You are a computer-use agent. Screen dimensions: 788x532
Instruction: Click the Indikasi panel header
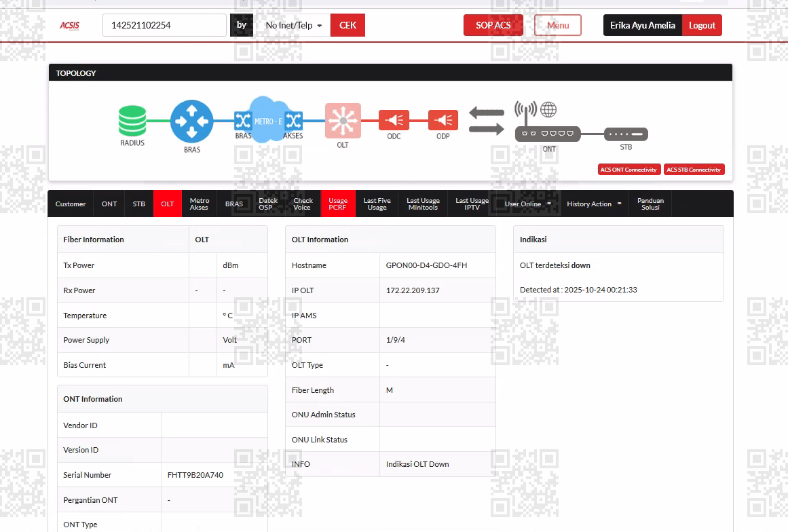(618, 240)
